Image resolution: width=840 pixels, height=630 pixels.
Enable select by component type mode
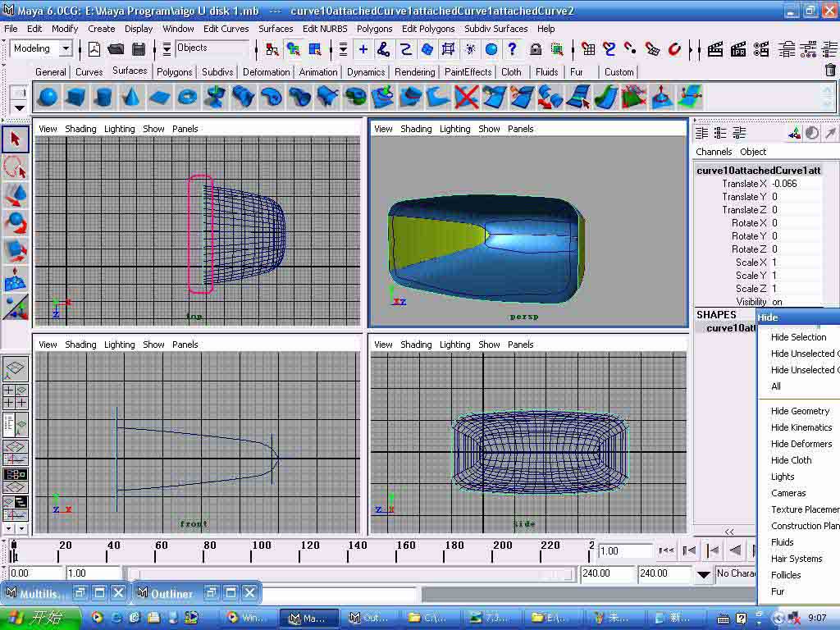tap(315, 49)
